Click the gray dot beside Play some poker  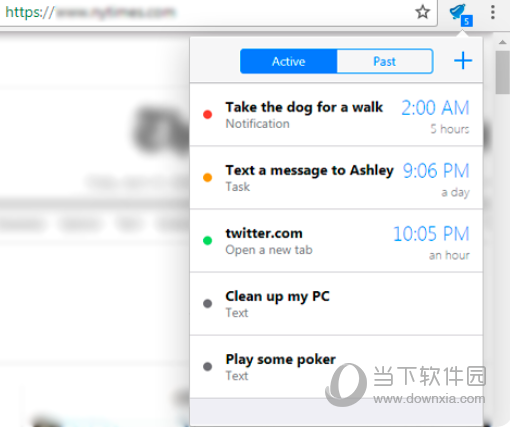pos(207,366)
